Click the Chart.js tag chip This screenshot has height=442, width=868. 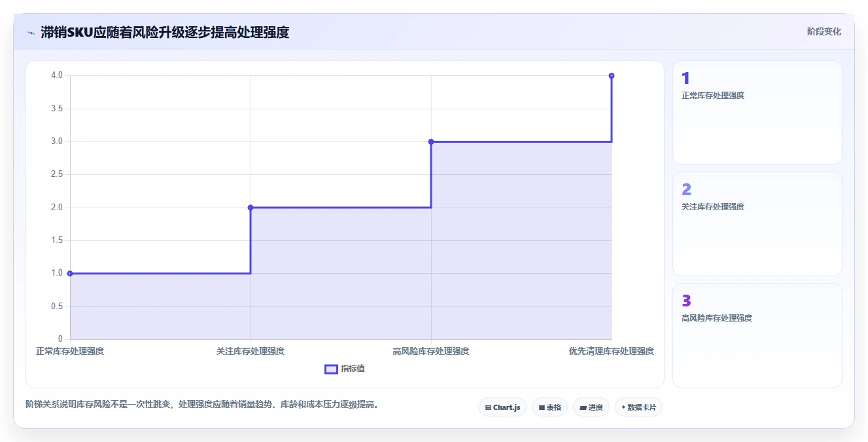coord(502,407)
